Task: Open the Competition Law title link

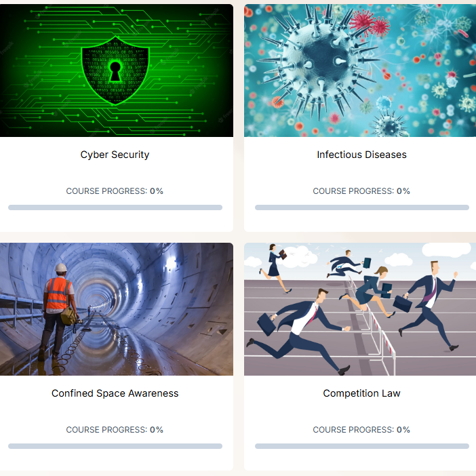Action: point(361,393)
